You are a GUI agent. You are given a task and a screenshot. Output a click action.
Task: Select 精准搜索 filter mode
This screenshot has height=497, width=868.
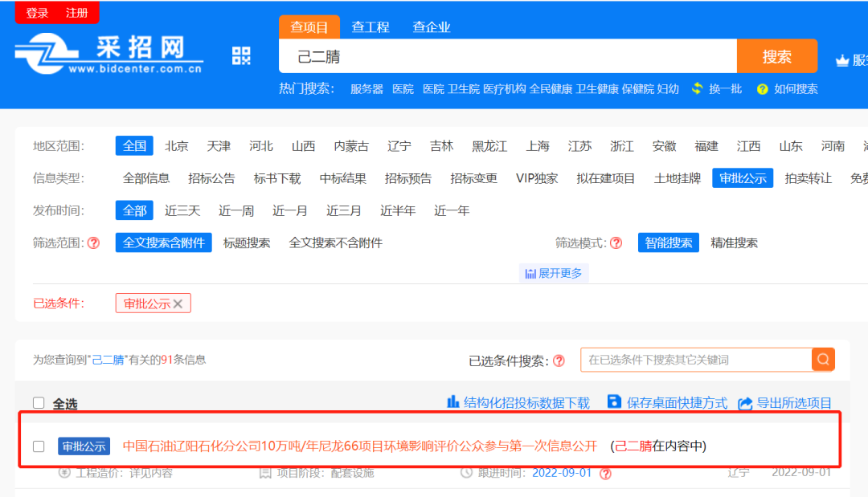click(734, 243)
